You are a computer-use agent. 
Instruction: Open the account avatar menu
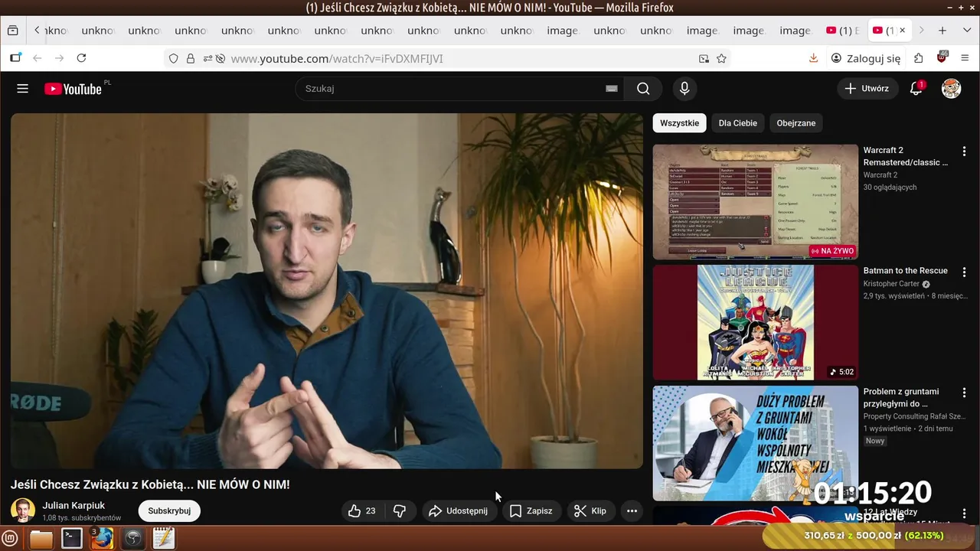point(951,89)
